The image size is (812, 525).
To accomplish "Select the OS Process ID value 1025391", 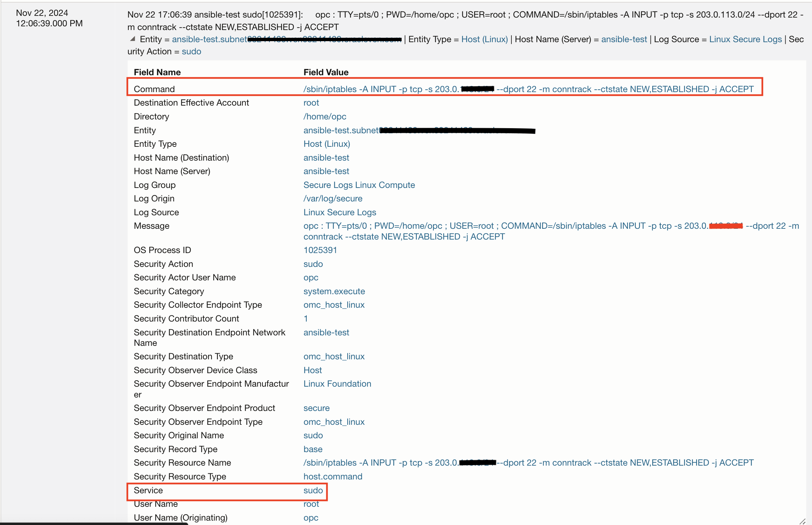I will pyautogui.click(x=320, y=250).
